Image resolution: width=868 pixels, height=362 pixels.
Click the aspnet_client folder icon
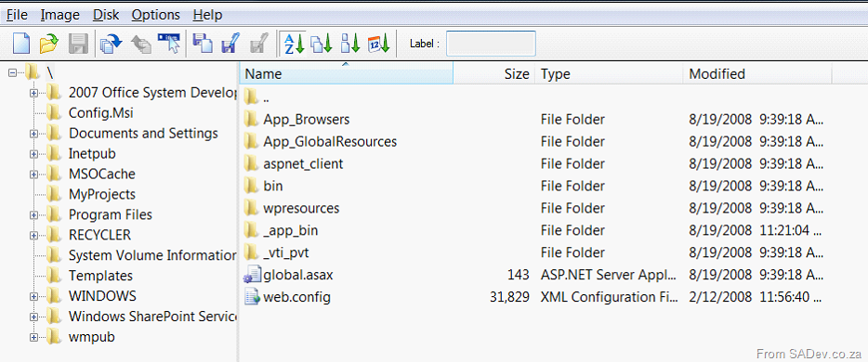[251, 163]
